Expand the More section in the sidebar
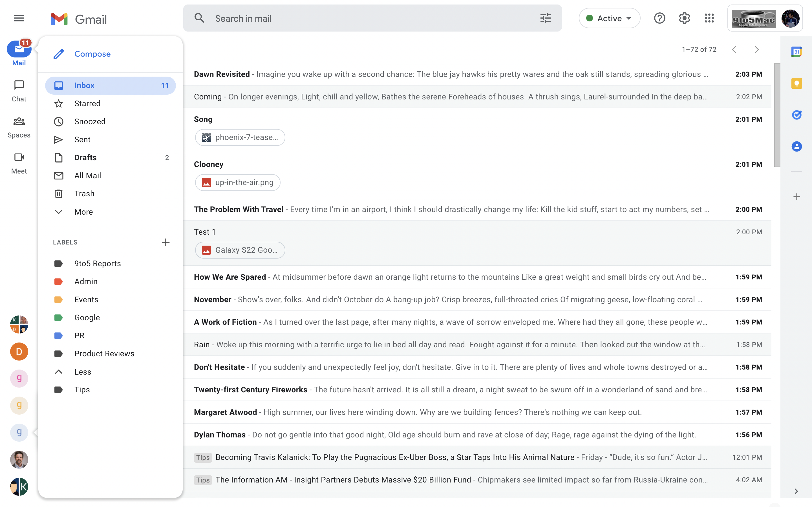 83,212
